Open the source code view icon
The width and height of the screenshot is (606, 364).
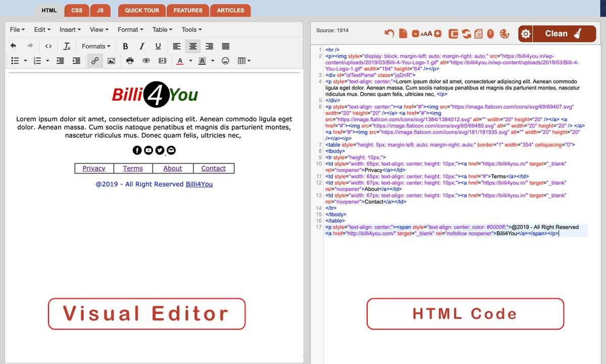point(48,46)
